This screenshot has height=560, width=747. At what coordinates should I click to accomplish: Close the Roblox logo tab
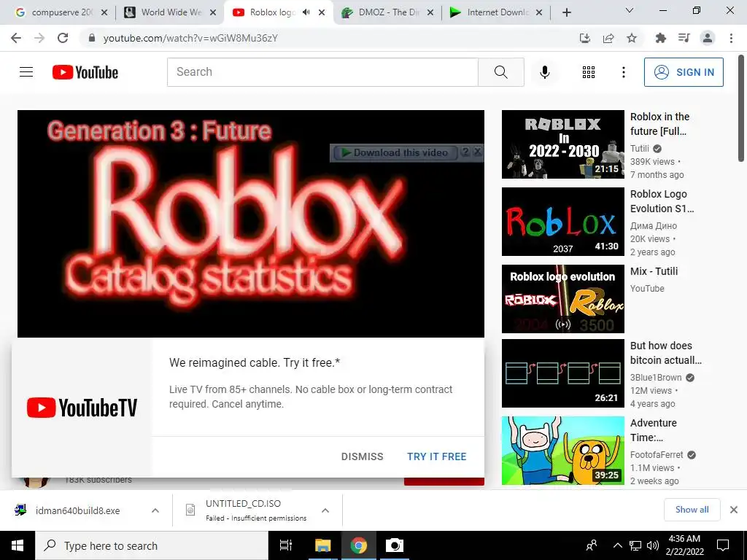click(322, 12)
